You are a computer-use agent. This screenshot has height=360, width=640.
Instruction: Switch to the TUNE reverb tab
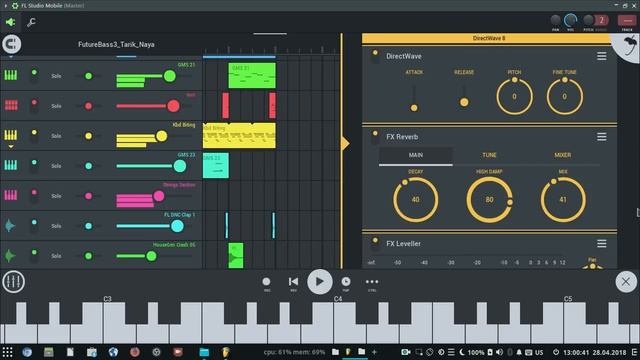pos(489,155)
